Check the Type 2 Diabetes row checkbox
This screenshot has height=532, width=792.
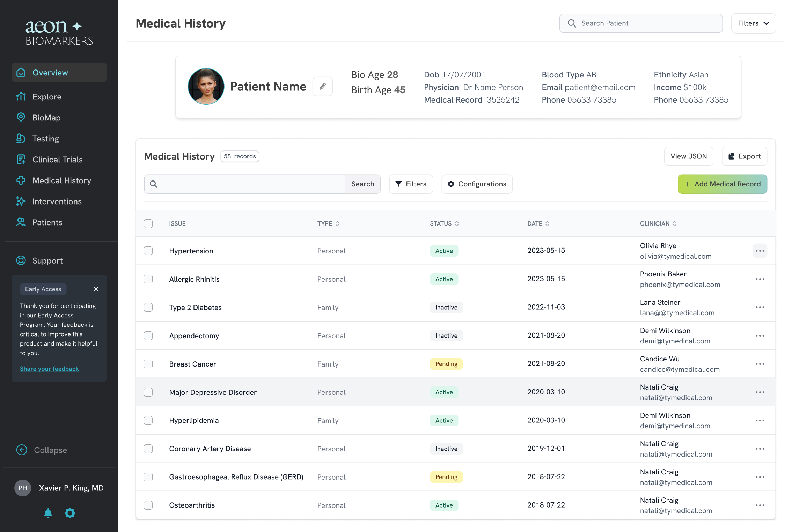[x=148, y=307]
